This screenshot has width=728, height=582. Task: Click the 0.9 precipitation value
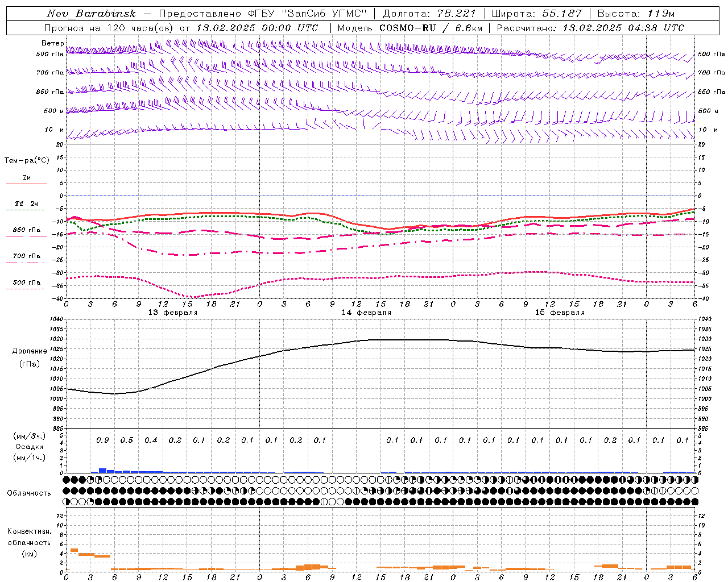(102, 440)
